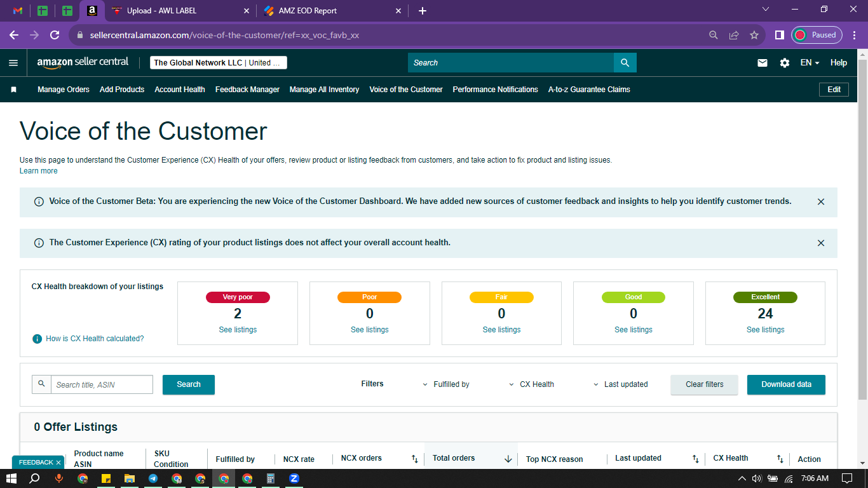
Task: Focus the Search title, ASIN field
Action: pyautogui.click(x=102, y=384)
